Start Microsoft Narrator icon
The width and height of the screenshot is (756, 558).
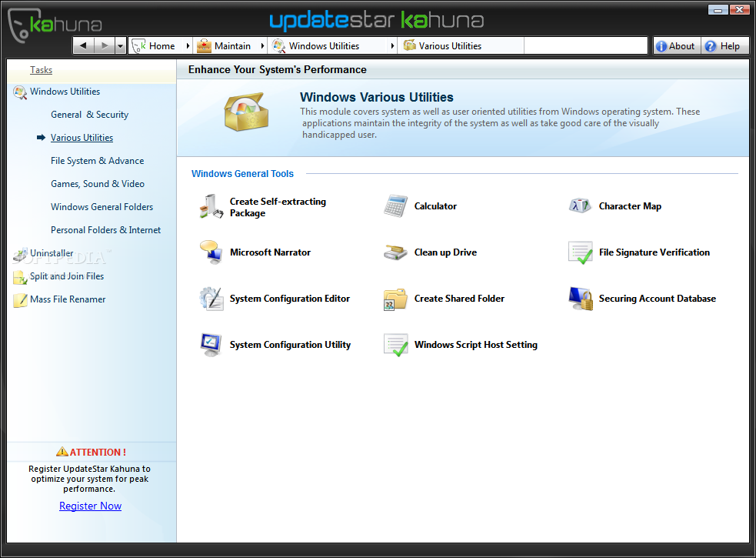pyautogui.click(x=211, y=252)
